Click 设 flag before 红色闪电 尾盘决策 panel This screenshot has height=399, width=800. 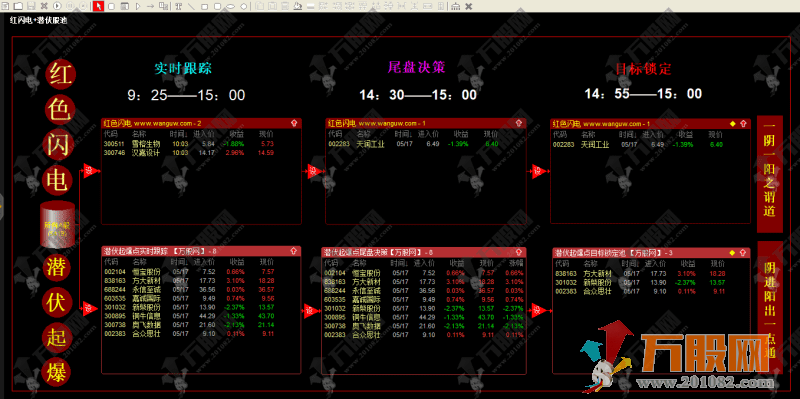pyautogui.click(x=315, y=171)
